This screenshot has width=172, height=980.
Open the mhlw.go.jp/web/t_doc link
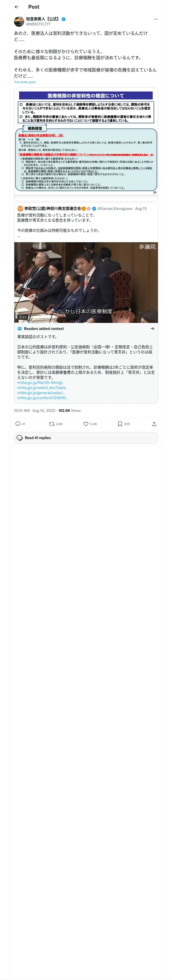42,388
